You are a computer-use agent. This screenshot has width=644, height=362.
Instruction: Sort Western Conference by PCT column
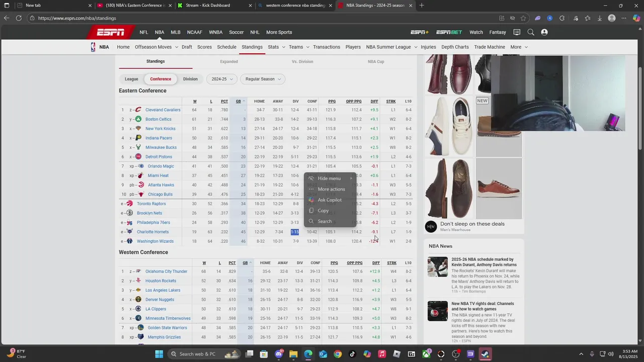click(232, 263)
